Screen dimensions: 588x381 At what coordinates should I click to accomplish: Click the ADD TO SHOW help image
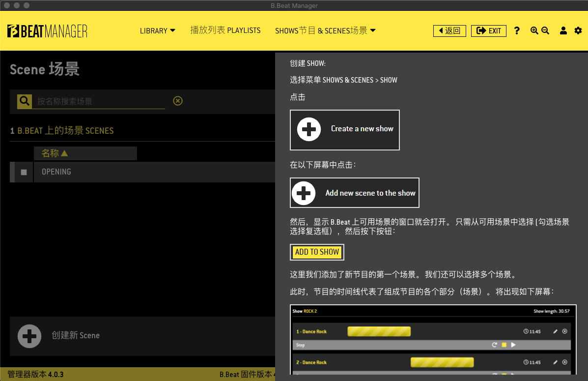(x=317, y=252)
